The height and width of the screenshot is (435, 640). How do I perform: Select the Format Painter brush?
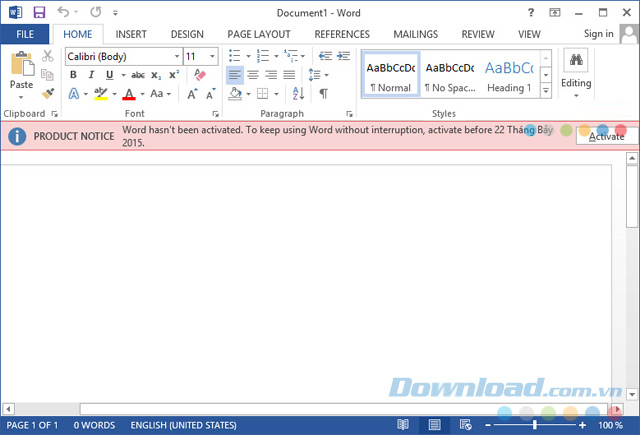(48, 93)
